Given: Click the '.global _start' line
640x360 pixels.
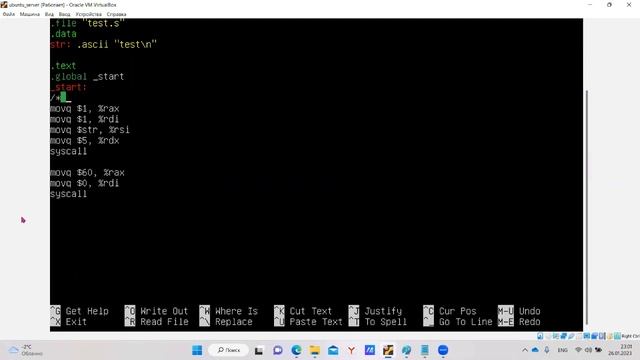Looking at the screenshot, I should pos(87,76).
